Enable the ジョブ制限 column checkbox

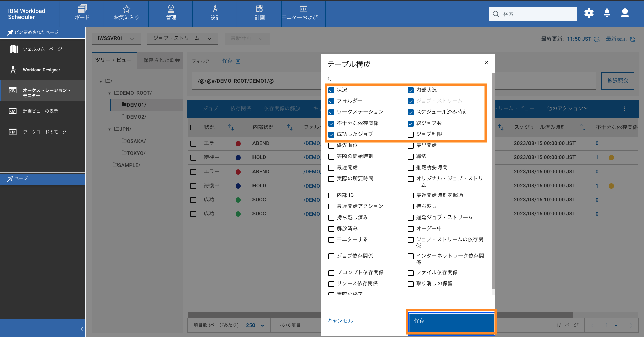[x=410, y=134]
